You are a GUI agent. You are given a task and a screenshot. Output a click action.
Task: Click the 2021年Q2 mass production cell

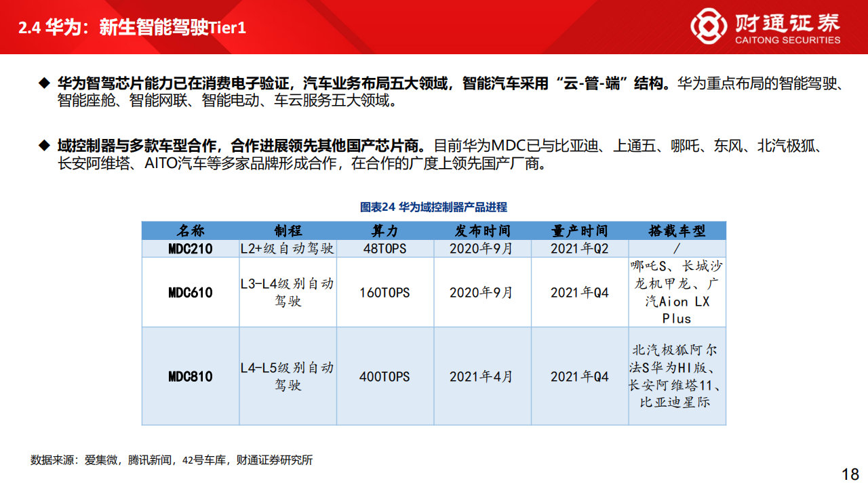click(x=580, y=249)
